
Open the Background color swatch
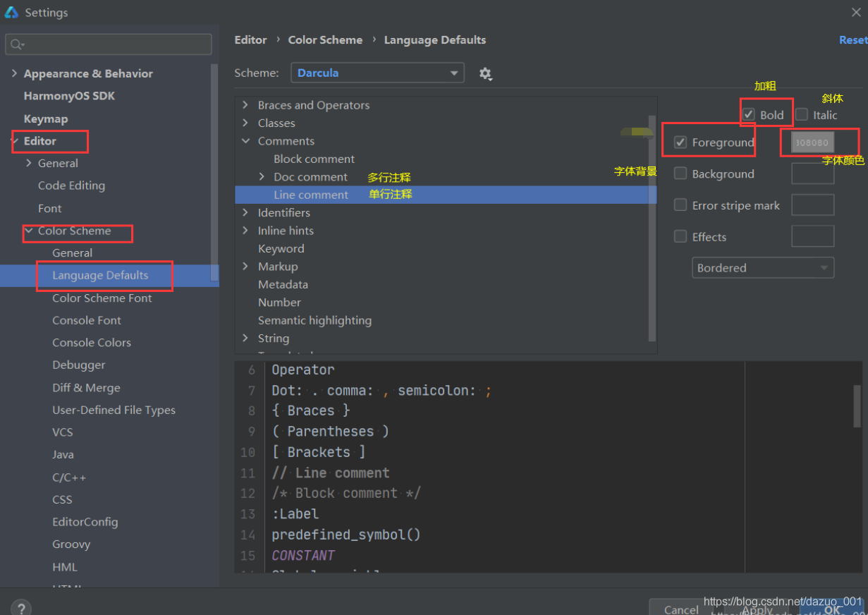(x=813, y=173)
